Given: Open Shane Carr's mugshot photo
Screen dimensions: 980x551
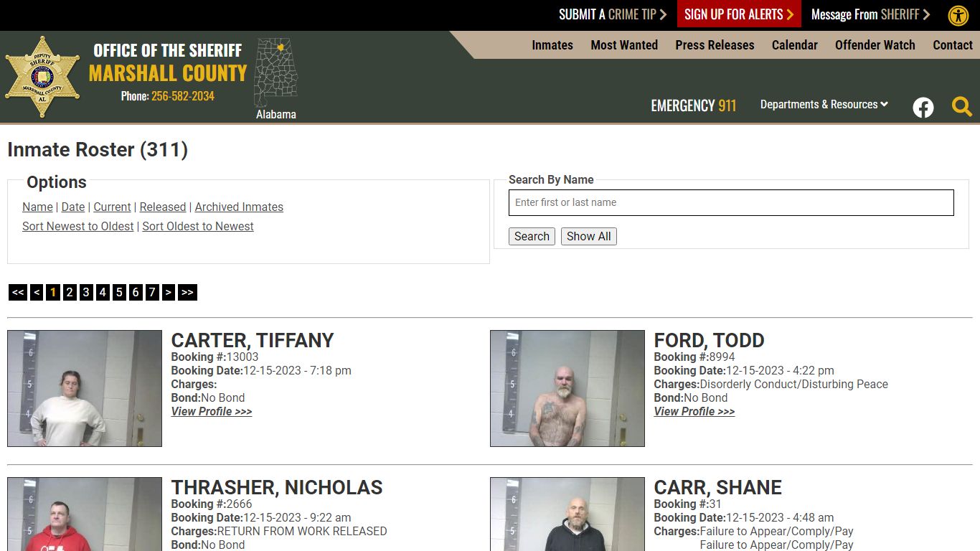Looking at the screenshot, I should coord(567,514).
